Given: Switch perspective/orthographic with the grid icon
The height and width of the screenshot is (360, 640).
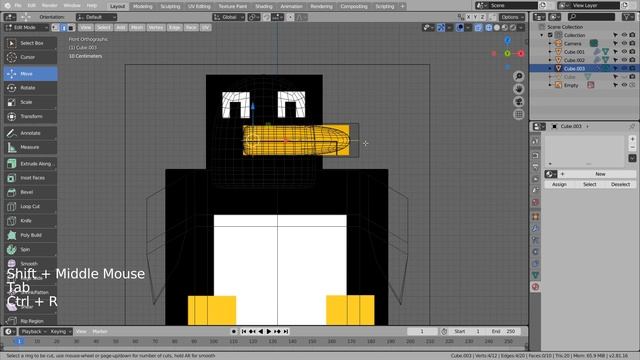Looking at the screenshot, I should pos(519,114).
